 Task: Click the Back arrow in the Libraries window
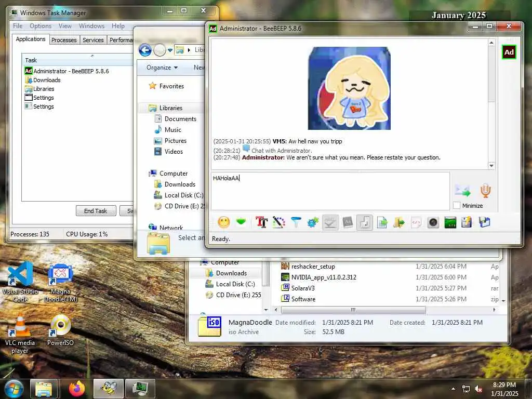[x=145, y=50]
